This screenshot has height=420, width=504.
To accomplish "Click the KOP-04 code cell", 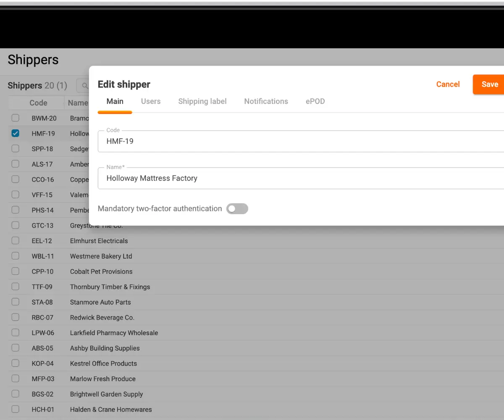I will 43,364.
